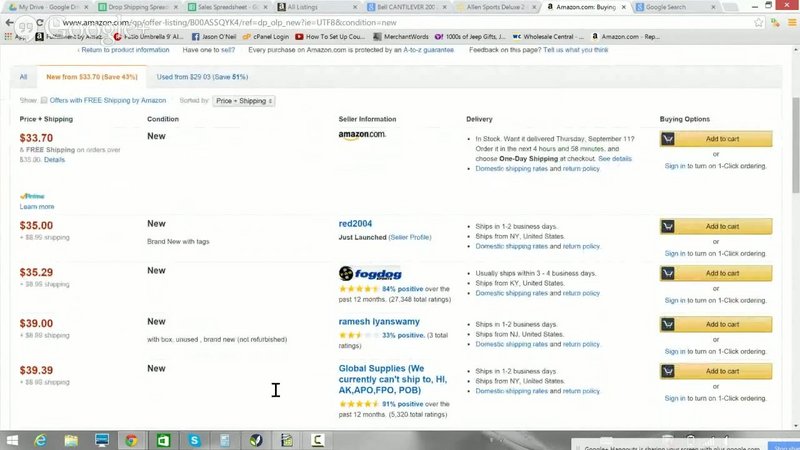Click Tell us what you think link

576,50
